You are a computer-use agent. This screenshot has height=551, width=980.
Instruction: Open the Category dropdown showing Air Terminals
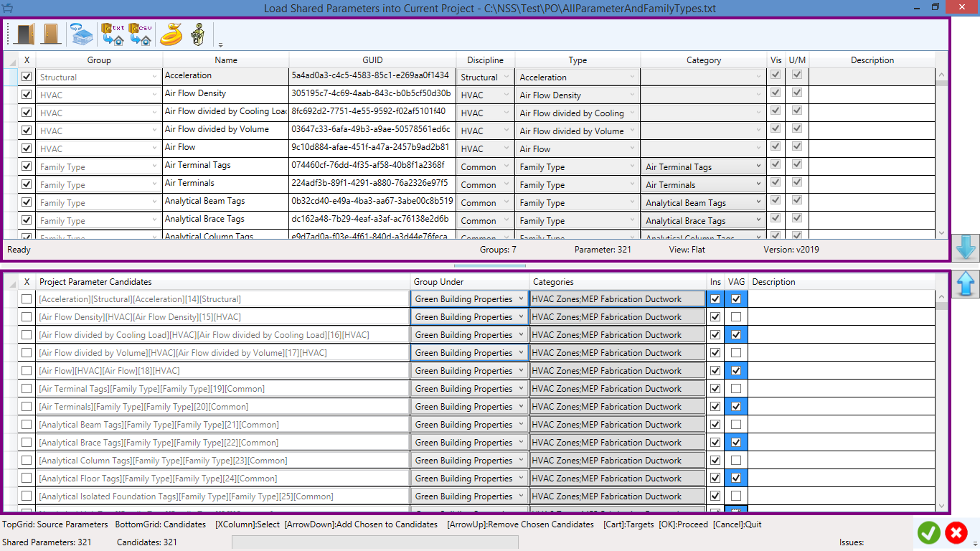(704, 184)
